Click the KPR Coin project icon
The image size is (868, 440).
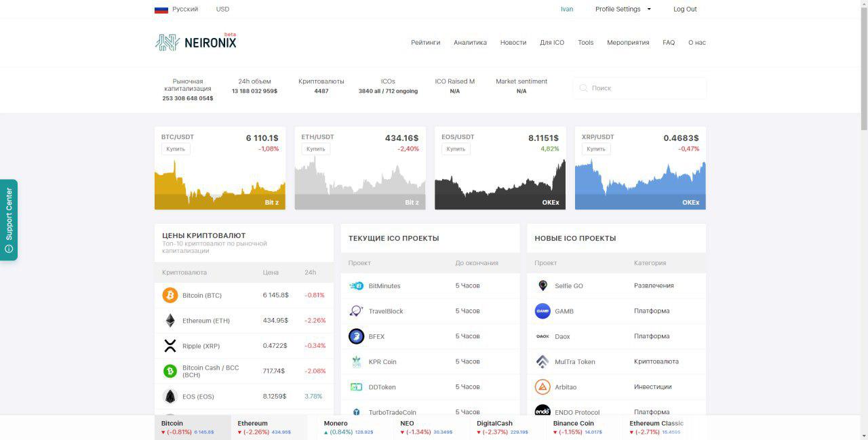pyautogui.click(x=356, y=362)
